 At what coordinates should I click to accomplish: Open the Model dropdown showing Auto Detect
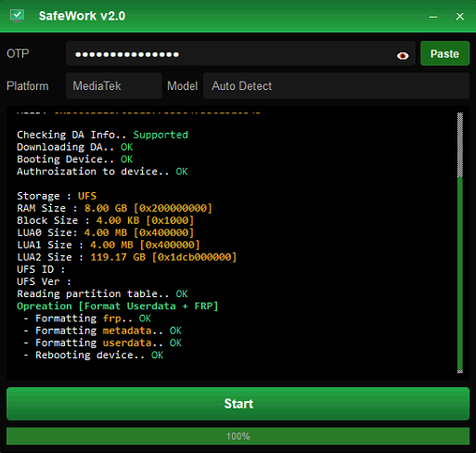pos(336,85)
